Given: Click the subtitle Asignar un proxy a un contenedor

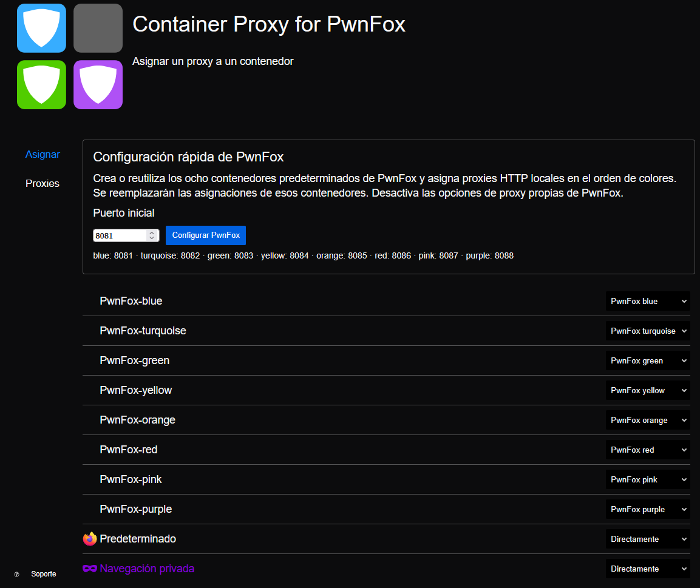Looking at the screenshot, I should pos(213,61).
